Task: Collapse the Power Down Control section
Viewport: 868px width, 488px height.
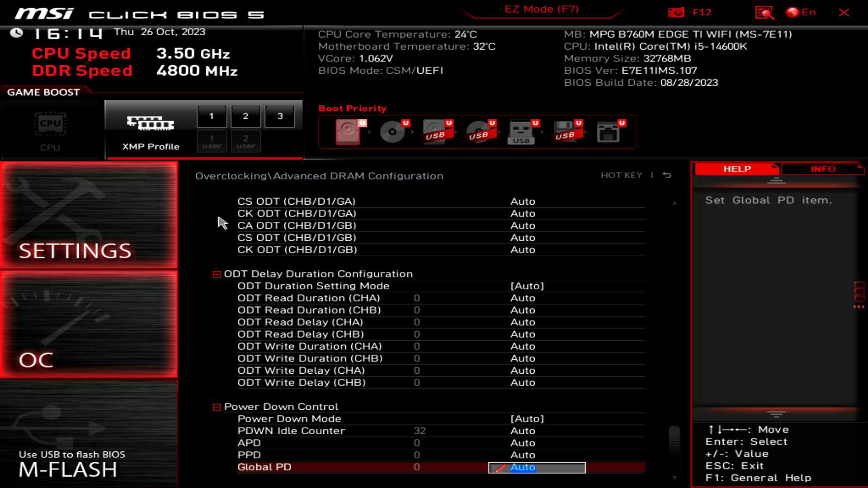Action: tap(217, 407)
